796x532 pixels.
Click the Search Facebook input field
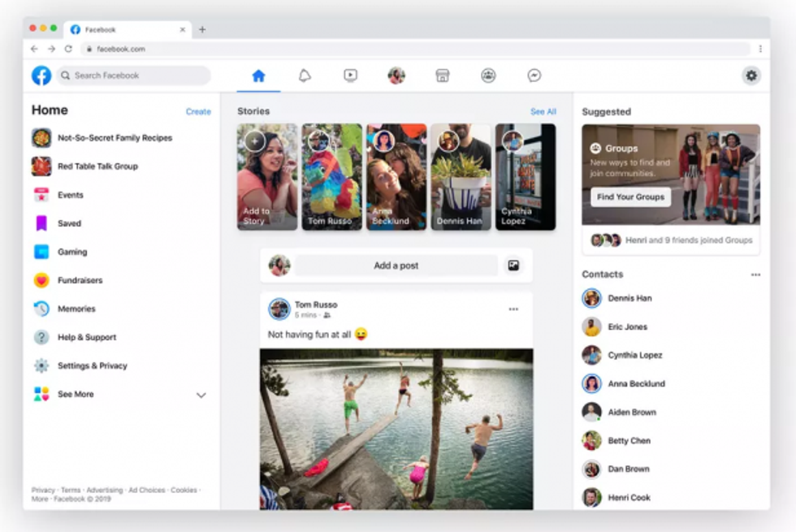134,76
